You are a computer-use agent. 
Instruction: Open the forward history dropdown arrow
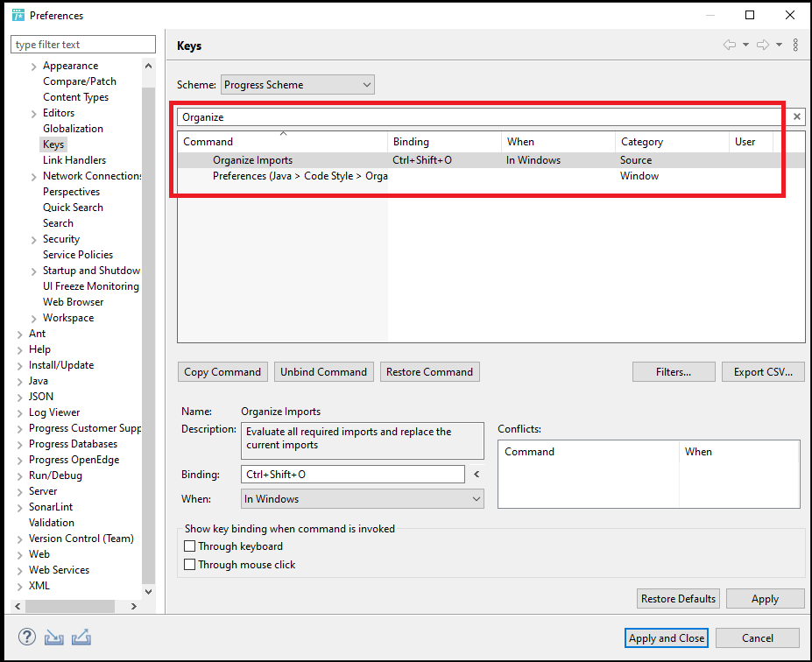[779, 45]
